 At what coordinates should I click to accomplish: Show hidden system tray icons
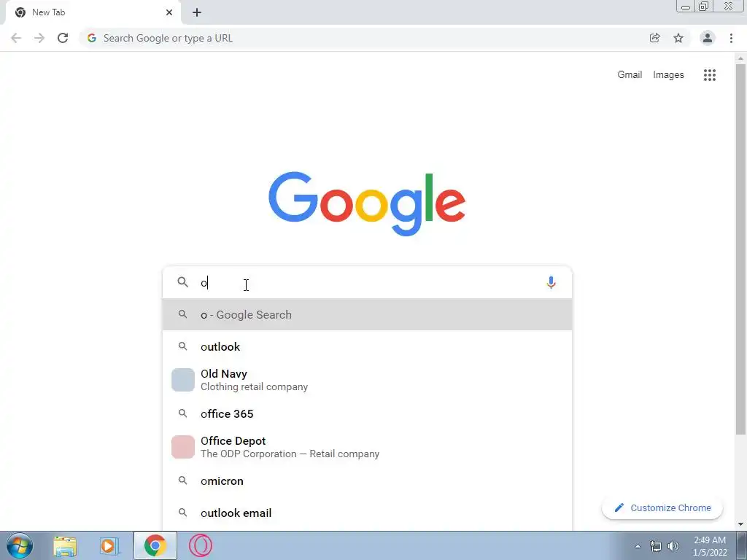tap(638, 546)
